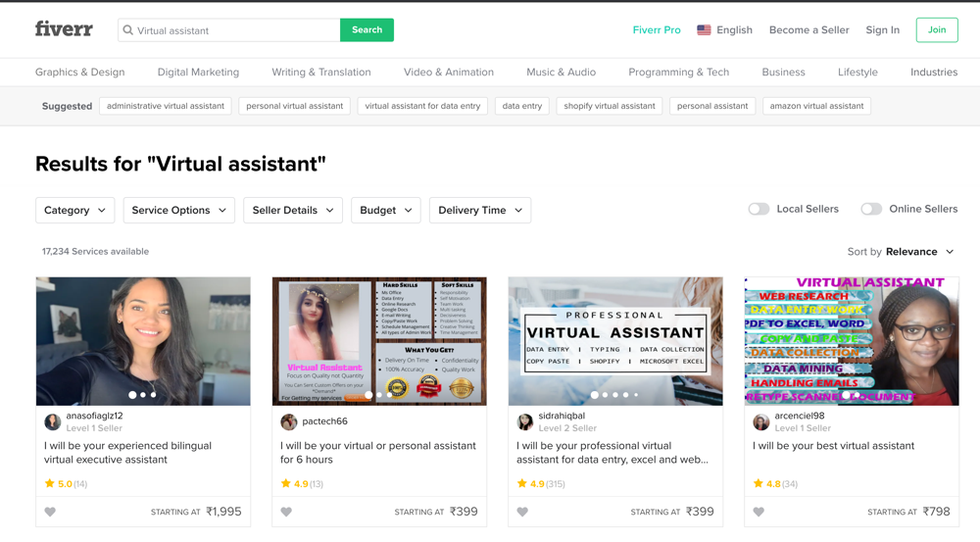Open the bilingual virtual executive assistant gig title
The width and height of the screenshot is (980, 542).
click(x=127, y=453)
